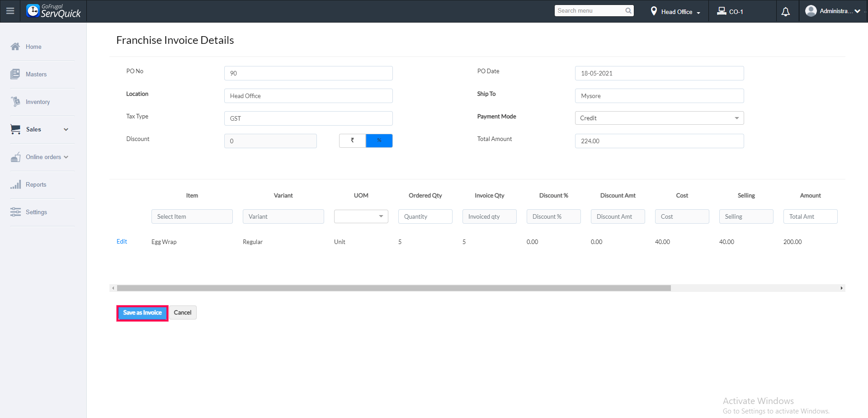
Task: Click the scrollbar right arrow
Action: [x=842, y=288]
